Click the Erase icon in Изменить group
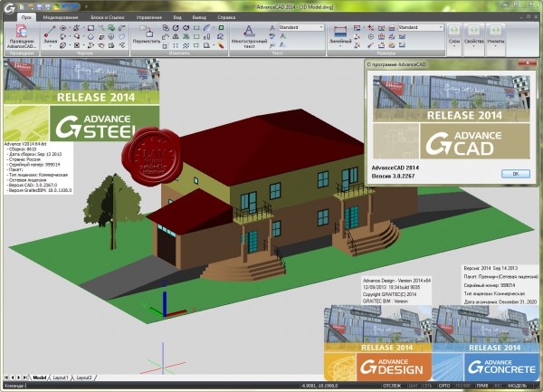Screen dimensions: 543x392 [221, 45]
